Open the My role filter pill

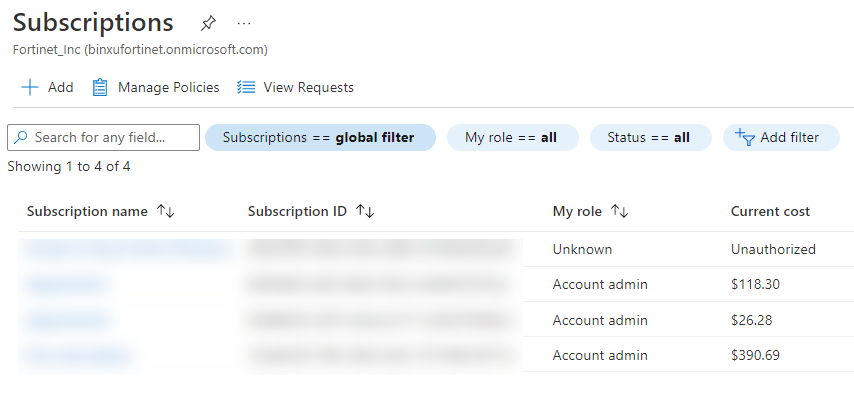pyautogui.click(x=512, y=137)
